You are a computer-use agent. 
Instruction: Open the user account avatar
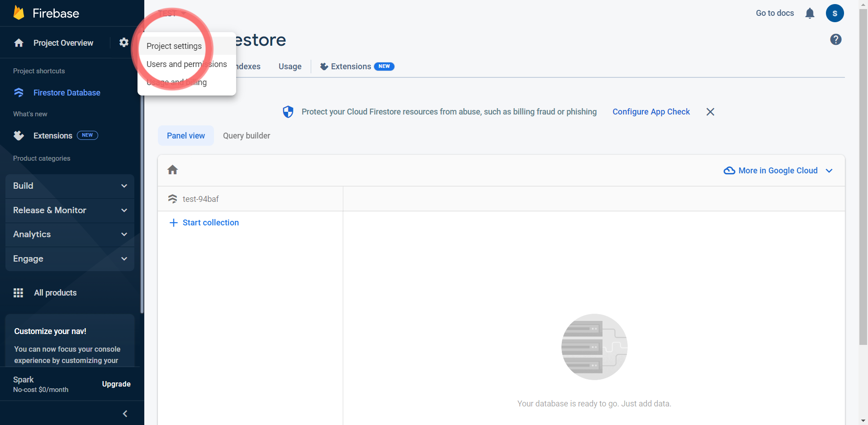(x=835, y=13)
